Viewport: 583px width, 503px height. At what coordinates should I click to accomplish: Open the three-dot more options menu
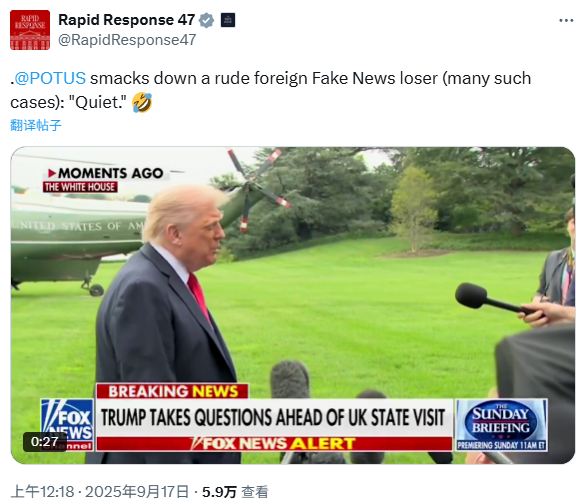coord(566,20)
